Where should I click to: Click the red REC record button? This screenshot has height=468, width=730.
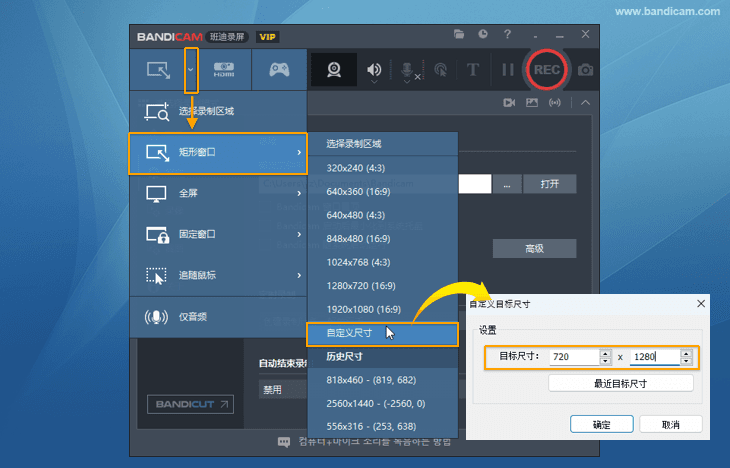point(546,70)
